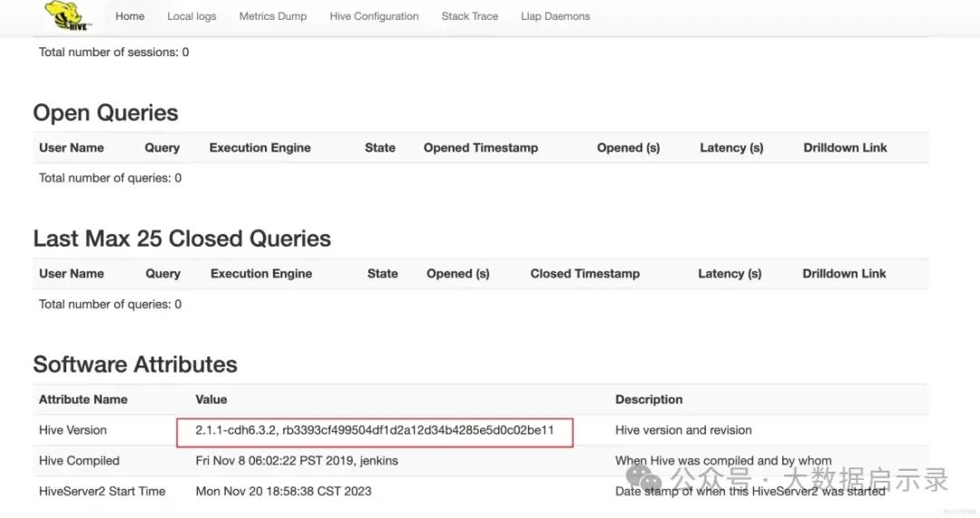
Task: Click Drilldown Link header in Open Queries
Action: pos(845,148)
